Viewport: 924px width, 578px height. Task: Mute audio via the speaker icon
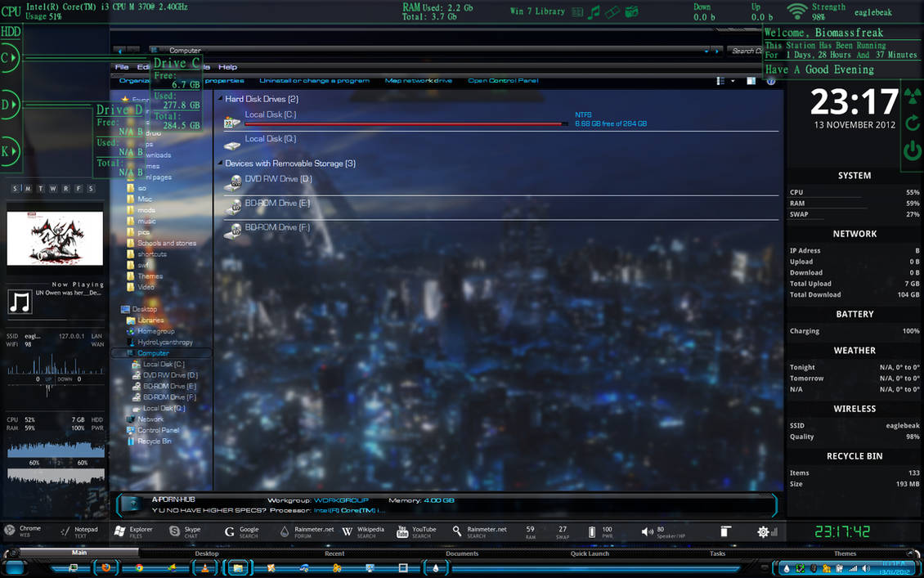(x=648, y=531)
